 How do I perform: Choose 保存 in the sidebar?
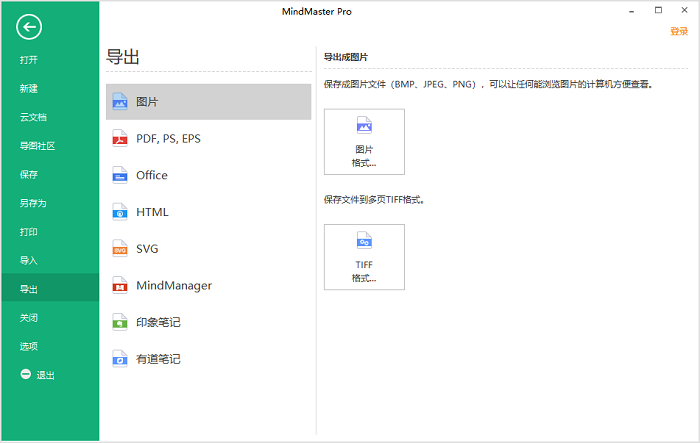coord(29,174)
